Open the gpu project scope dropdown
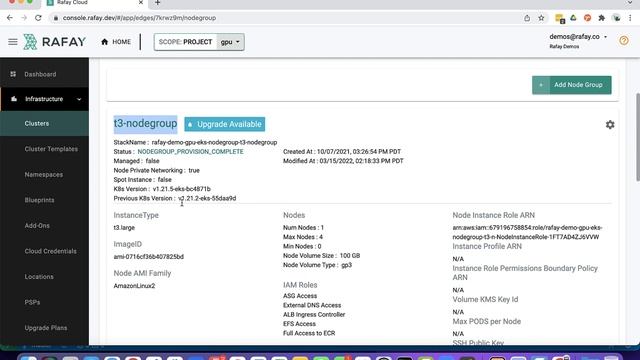 pyautogui.click(x=230, y=42)
